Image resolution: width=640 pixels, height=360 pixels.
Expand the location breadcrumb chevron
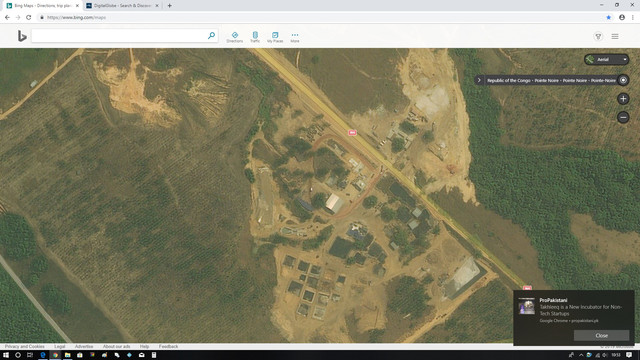pyautogui.click(x=479, y=80)
